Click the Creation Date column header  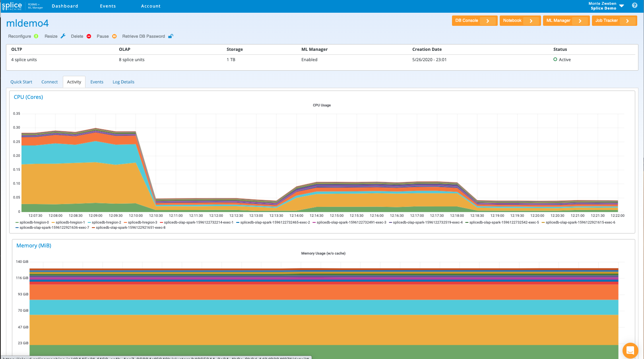click(x=427, y=49)
